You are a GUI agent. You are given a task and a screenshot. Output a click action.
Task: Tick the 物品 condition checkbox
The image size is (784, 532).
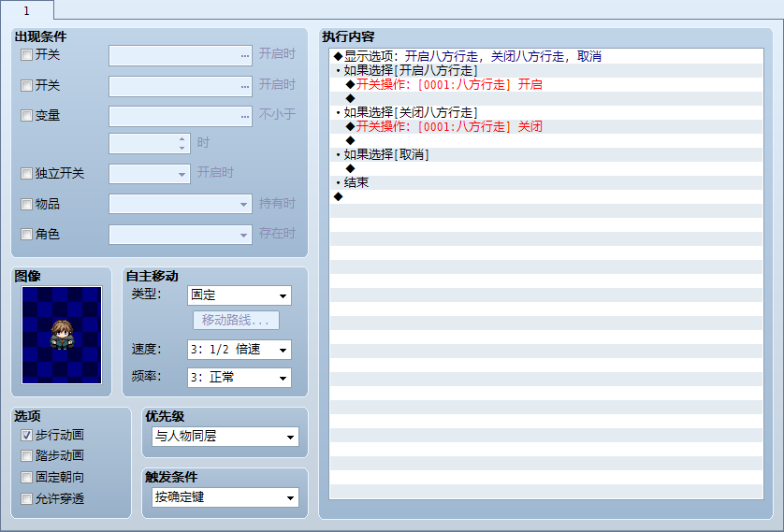click(26, 204)
